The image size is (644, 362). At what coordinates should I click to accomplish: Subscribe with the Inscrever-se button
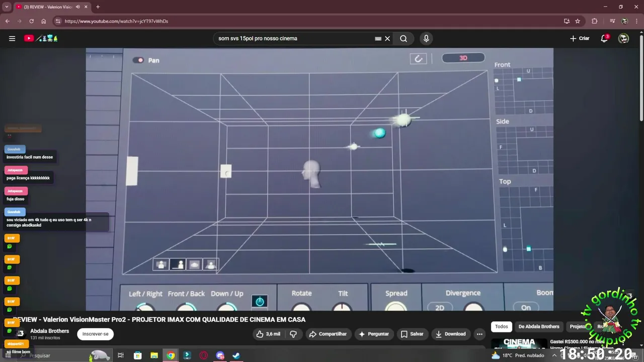coord(96,334)
